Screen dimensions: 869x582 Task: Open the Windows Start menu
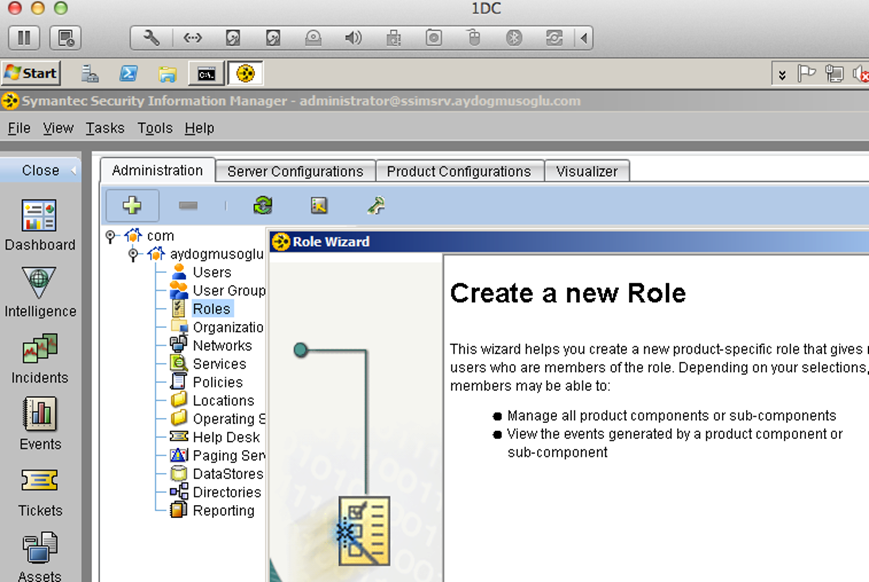coord(31,73)
